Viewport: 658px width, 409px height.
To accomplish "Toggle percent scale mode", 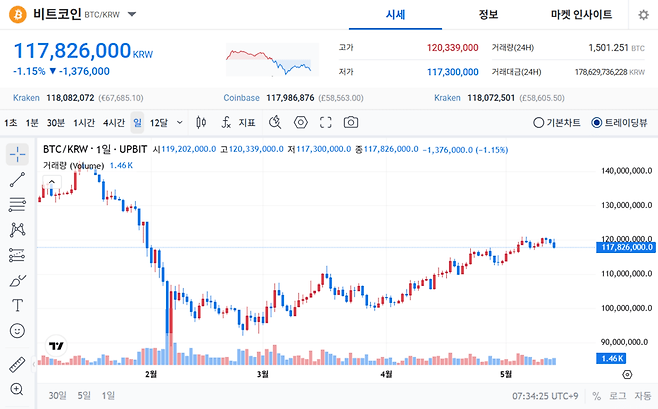I will [596, 396].
